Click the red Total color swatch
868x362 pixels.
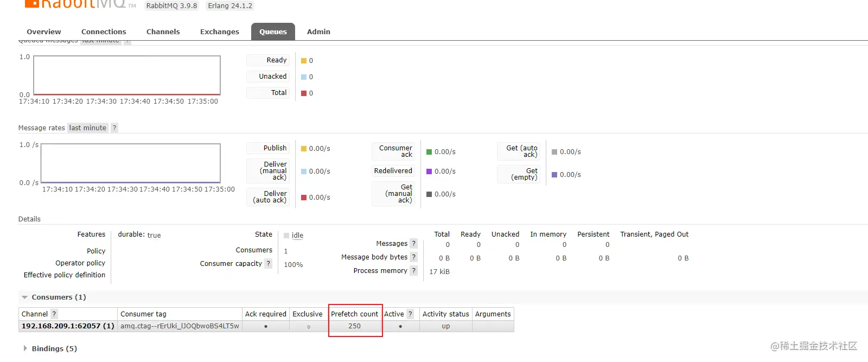tap(304, 93)
